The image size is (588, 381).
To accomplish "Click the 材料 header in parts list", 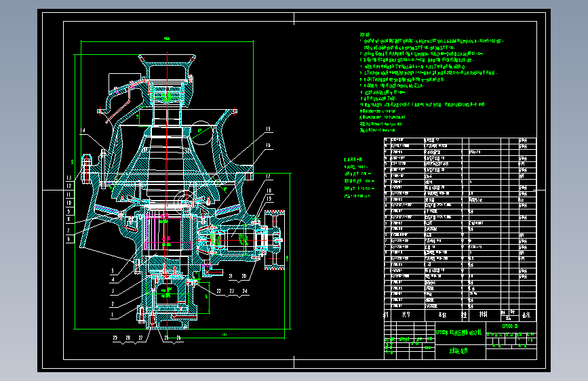I will pos(484,315).
